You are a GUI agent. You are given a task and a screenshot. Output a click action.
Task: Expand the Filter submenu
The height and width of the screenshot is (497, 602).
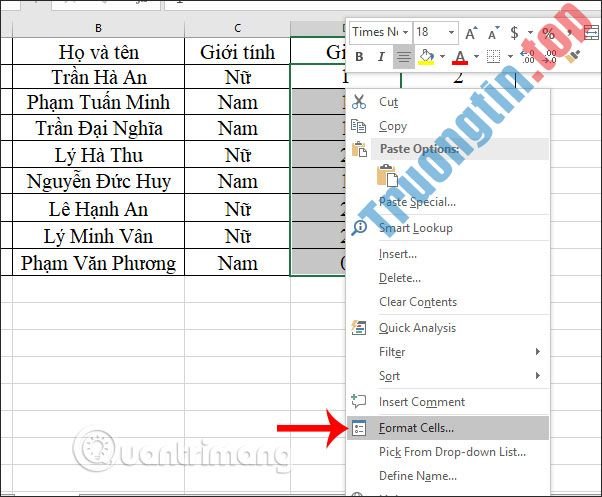pyautogui.click(x=448, y=352)
